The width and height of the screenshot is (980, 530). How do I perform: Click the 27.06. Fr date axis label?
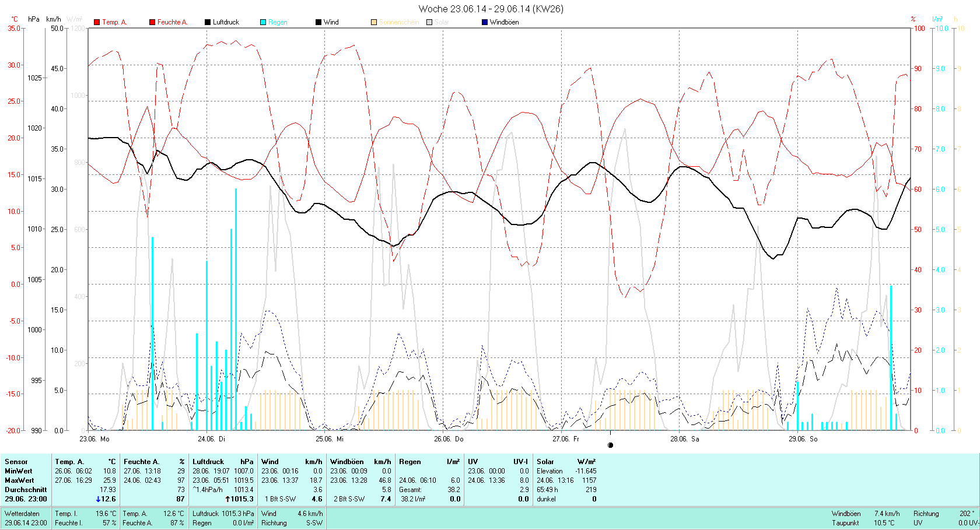tap(566, 439)
